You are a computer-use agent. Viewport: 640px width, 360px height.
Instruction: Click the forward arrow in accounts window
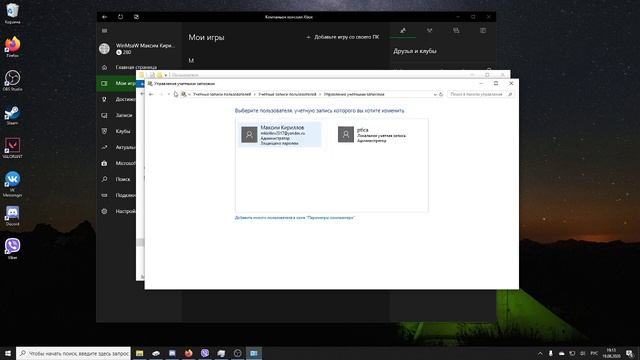pos(160,94)
